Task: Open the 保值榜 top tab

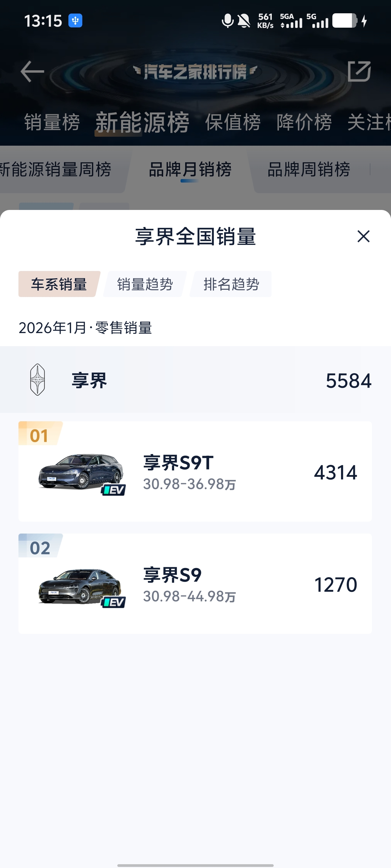Action: [x=233, y=122]
